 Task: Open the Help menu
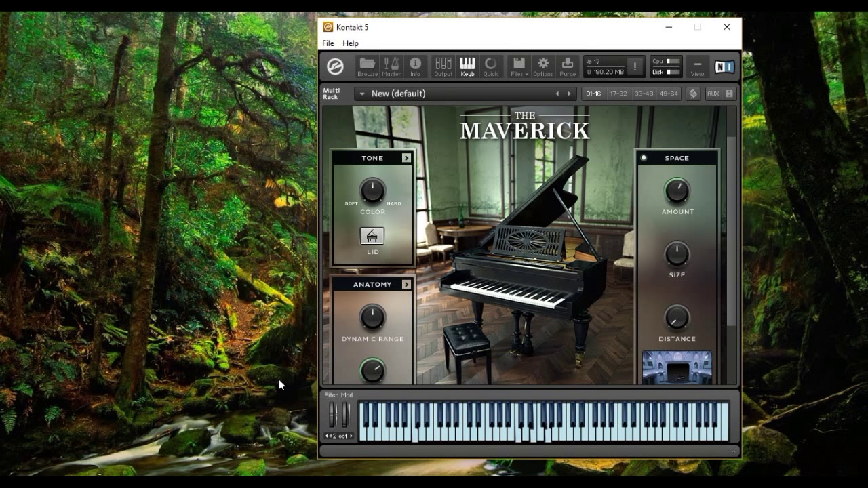coord(351,43)
